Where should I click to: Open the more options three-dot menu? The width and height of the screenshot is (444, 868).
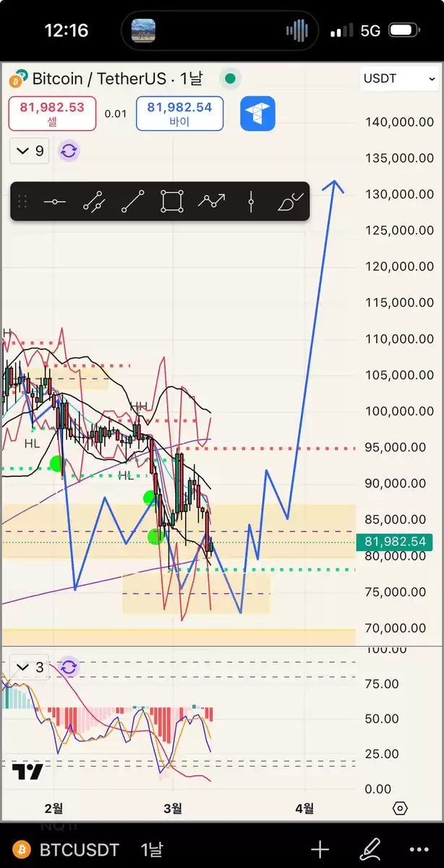[x=419, y=850]
